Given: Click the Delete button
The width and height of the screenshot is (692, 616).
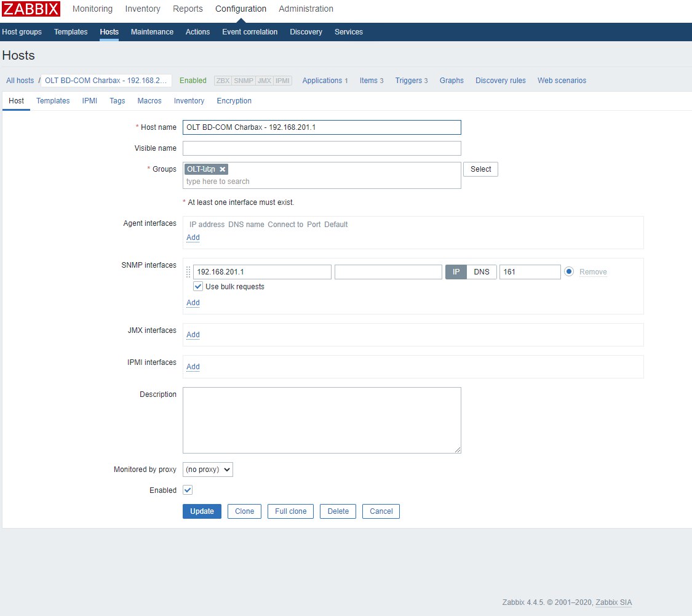Looking at the screenshot, I should 338,511.
